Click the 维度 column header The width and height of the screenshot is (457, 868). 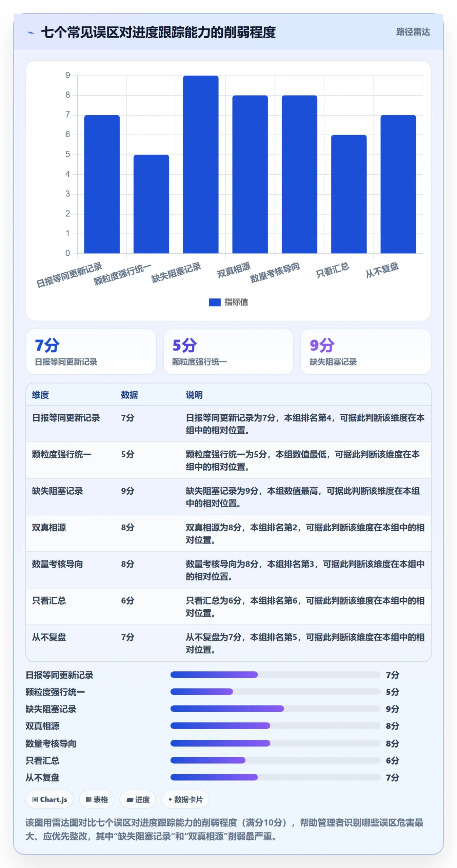tap(40, 395)
